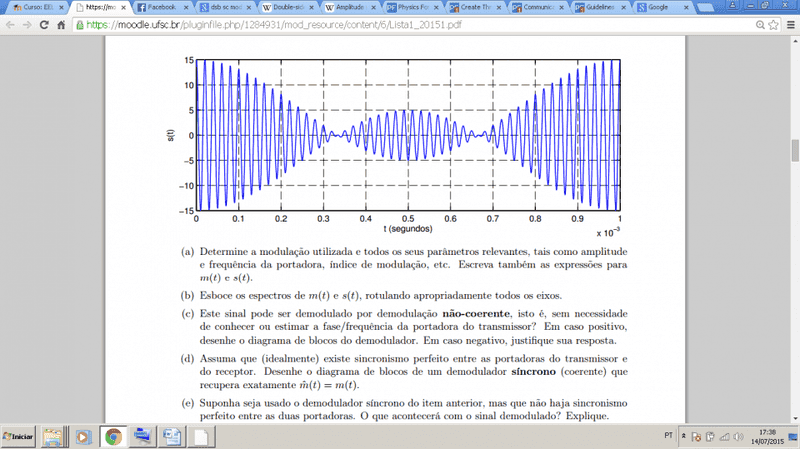Reload the current page
Viewport: 800px width, 449px height.
tap(45, 24)
